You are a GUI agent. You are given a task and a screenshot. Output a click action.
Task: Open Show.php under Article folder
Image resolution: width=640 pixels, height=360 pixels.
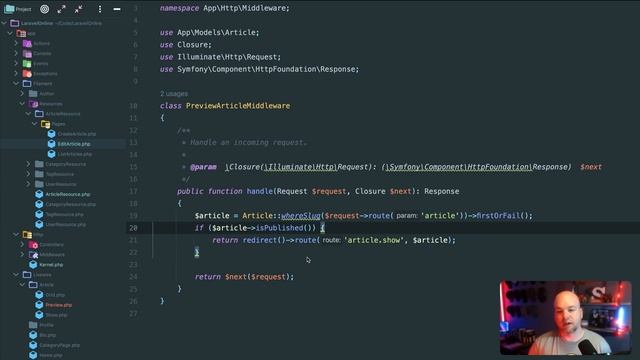56,315
